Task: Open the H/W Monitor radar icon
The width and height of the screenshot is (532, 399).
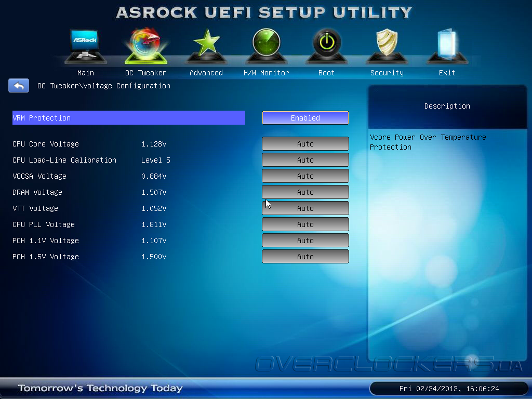Action: [x=267, y=46]
